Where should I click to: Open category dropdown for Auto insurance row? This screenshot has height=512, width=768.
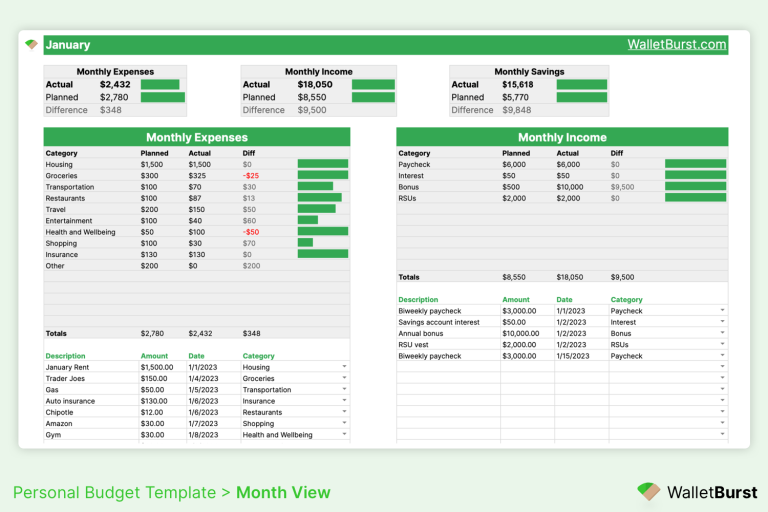click(x=344, y=400)
